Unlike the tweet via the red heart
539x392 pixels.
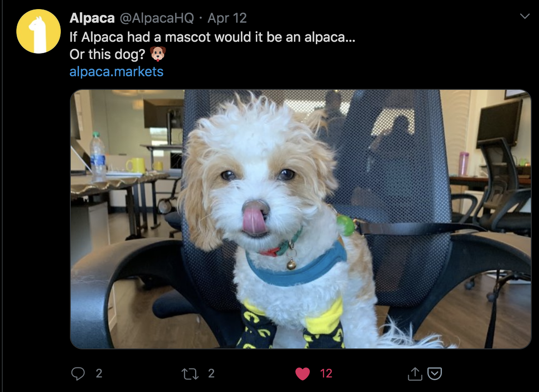(x=303, y=374)
